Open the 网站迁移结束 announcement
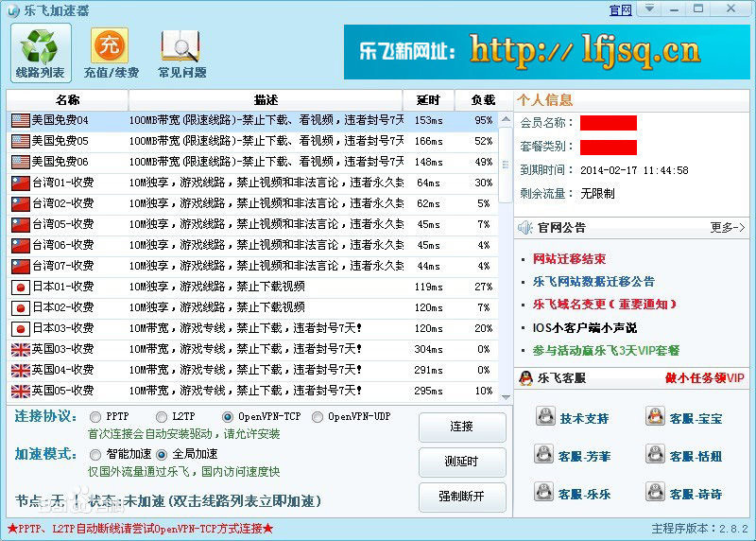This screenshot has height=541, width=756. click(x=569, y=258)
